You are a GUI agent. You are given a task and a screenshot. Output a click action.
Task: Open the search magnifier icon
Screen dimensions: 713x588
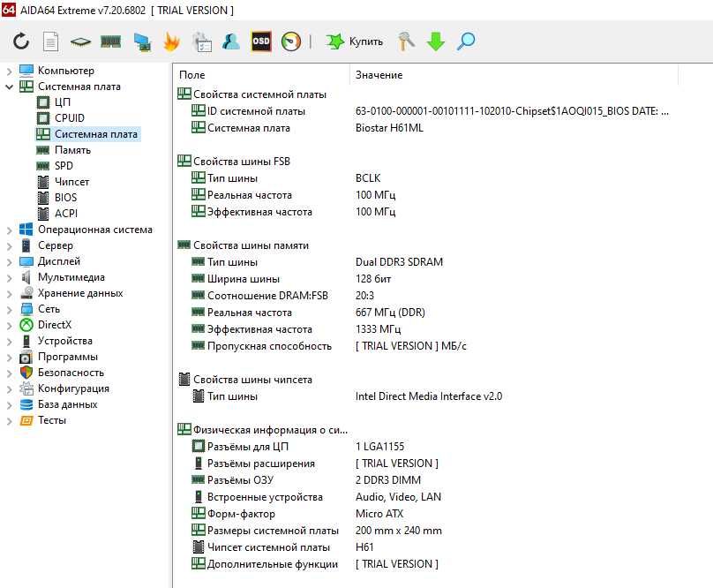click(x=466, y=41)
